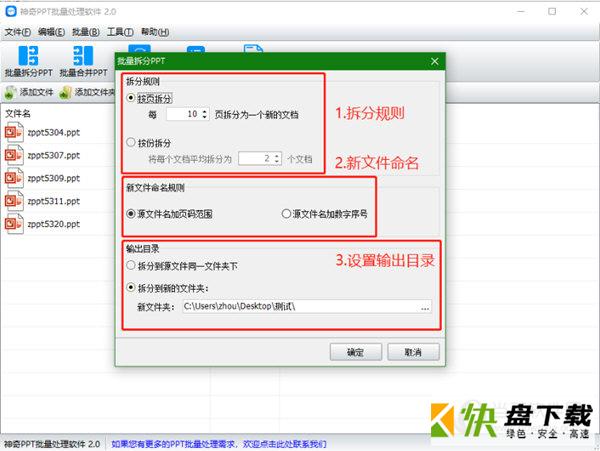Screen dimensions: 600x451
Task: Click the pages-per-document stepper arrows
Action: [x=205, y=114]
